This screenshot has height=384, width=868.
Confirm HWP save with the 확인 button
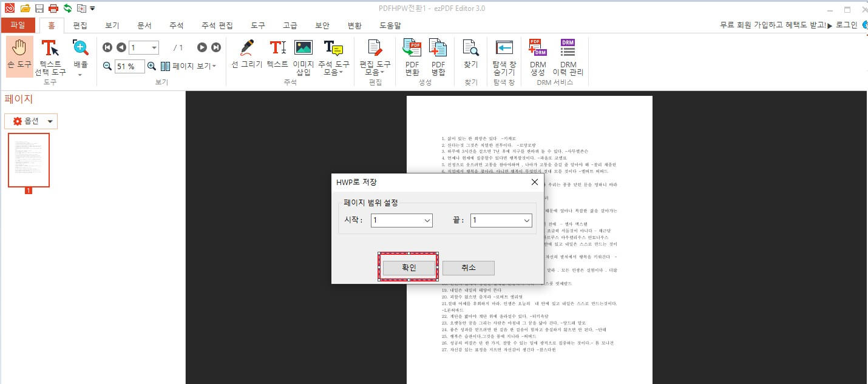pyautogui.click(x=408, y=268)
